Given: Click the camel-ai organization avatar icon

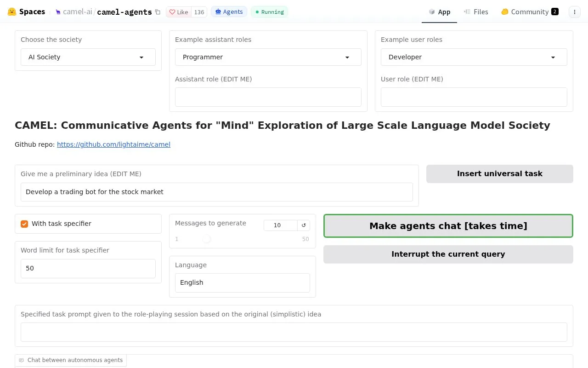Looking at the screenshot, I should (x=58, y=12).
